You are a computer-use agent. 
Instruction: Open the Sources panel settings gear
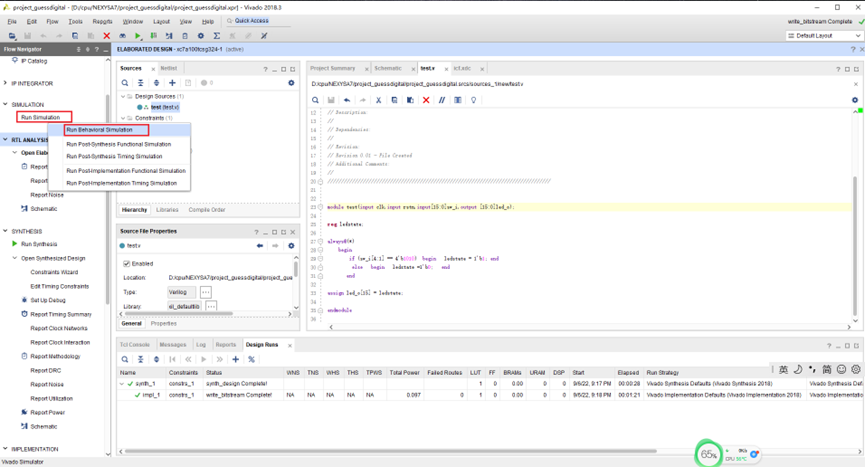coord(291,83)
